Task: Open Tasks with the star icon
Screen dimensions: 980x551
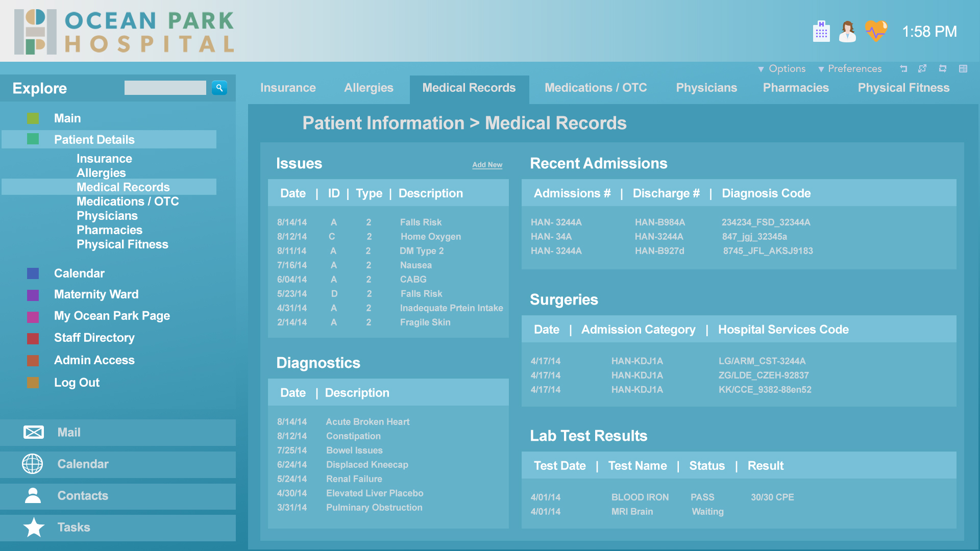Action: (34, 527)
